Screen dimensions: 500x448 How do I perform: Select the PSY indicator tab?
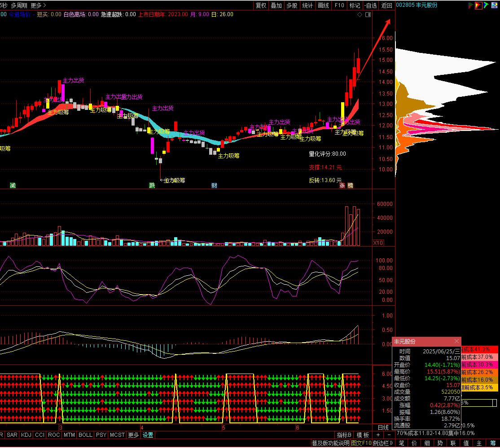(101, 435)
